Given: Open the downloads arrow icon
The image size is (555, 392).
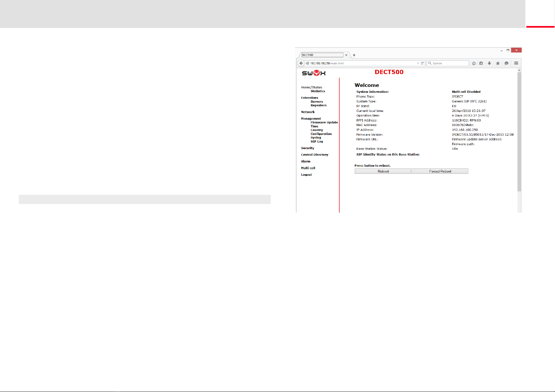Looking at the screenshot, I should 489,63.
